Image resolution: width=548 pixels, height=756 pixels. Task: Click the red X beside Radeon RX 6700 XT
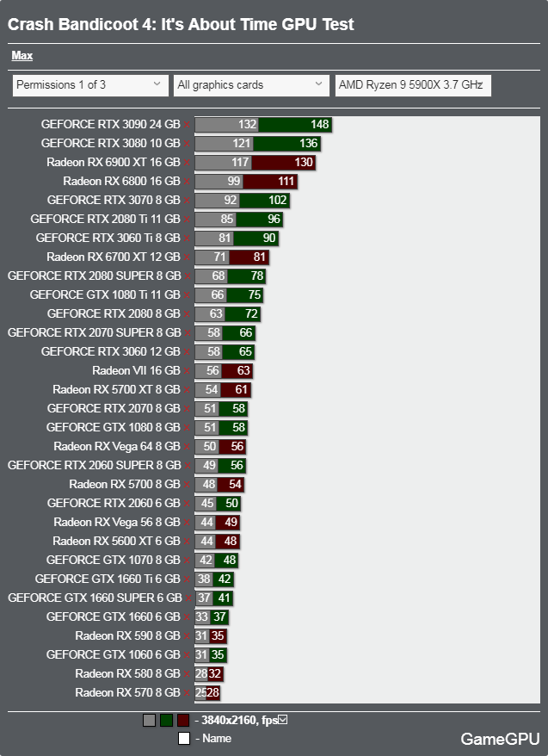187,257
